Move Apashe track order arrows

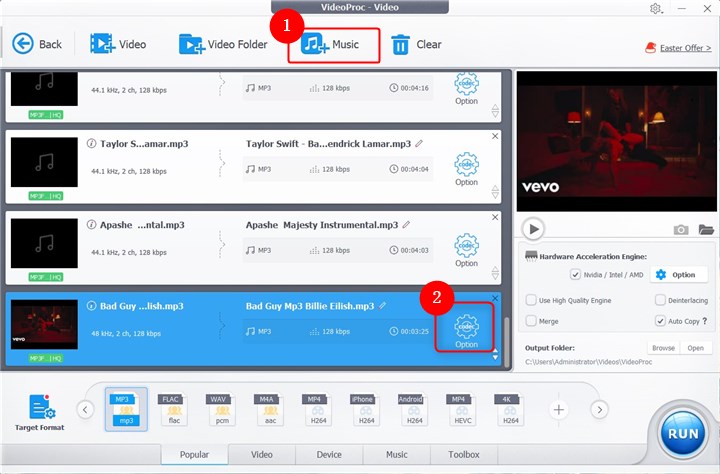495,273
